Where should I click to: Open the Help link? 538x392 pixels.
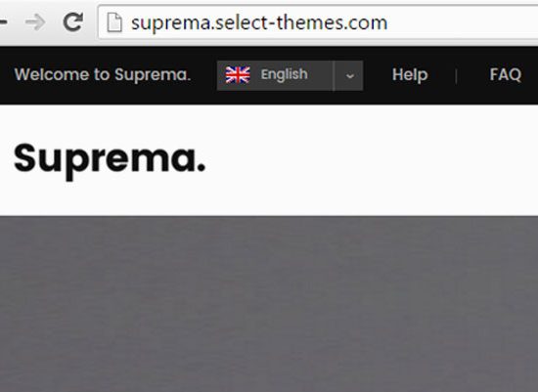pos(410,74)
